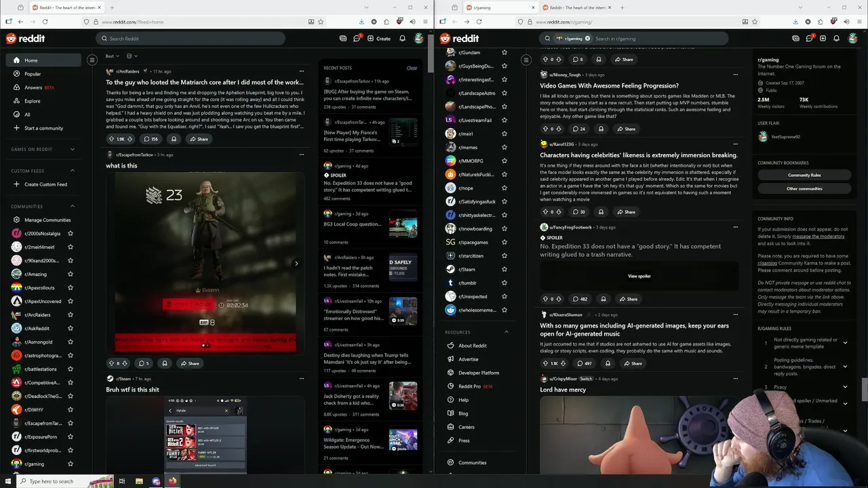Select Popular in the home feed window sidebar

click(x=43, y=74)
